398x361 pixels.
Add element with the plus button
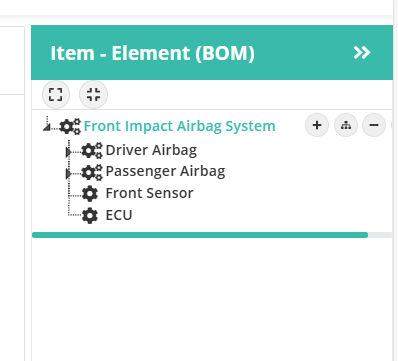[x=317, y=125]
